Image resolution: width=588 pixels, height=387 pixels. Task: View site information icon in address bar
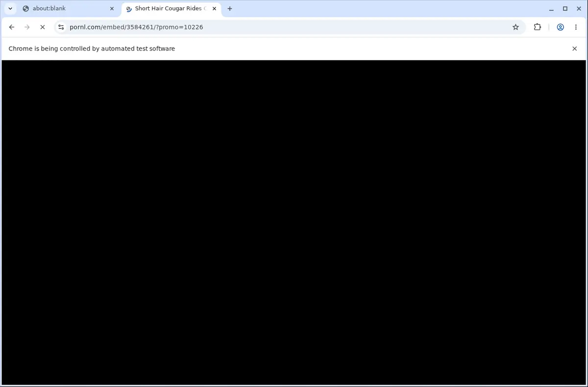pos(61,27)
